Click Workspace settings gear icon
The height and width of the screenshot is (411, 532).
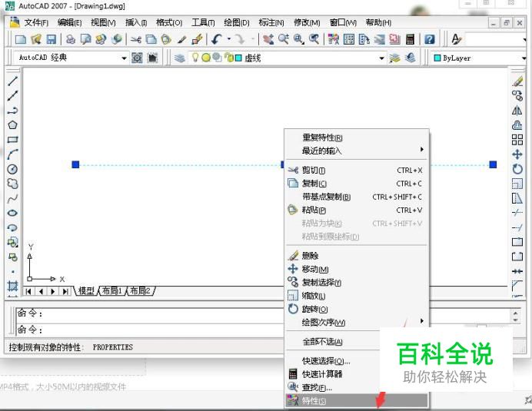[x=137, y=58]
